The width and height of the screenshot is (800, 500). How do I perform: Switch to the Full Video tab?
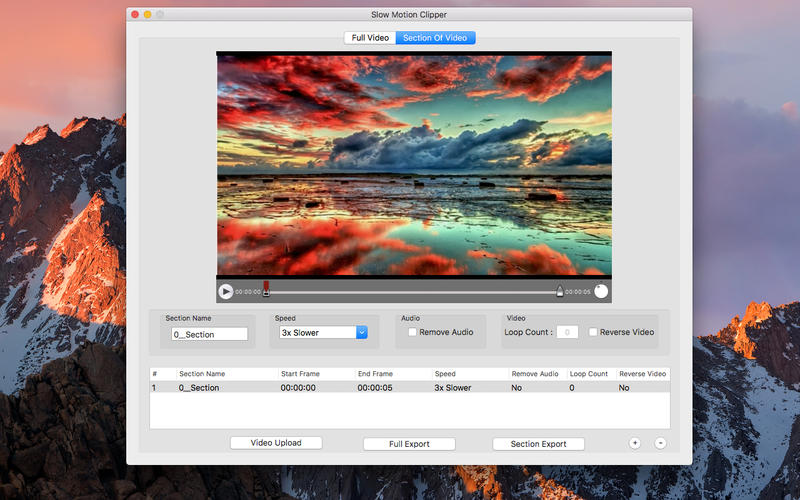(370, 38)
